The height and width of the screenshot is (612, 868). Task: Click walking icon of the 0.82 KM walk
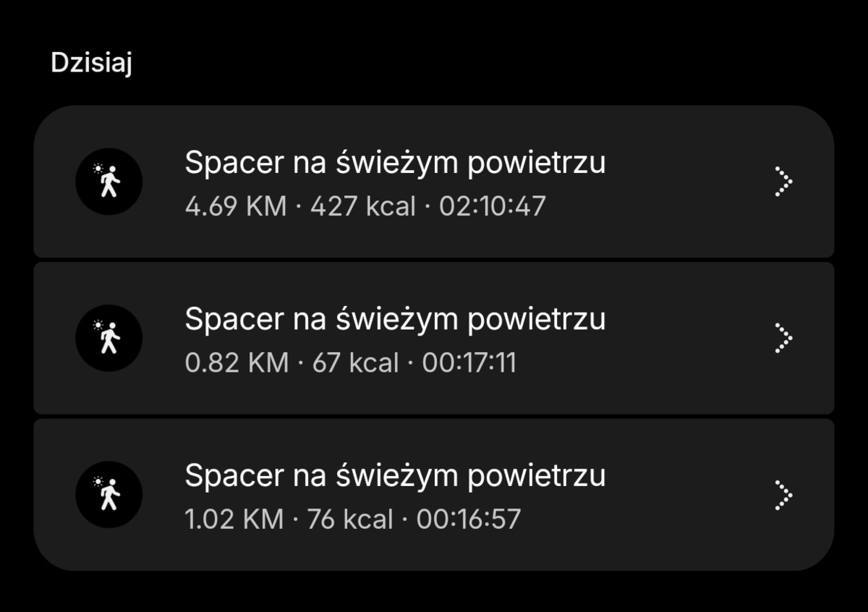tap(109, 338)
